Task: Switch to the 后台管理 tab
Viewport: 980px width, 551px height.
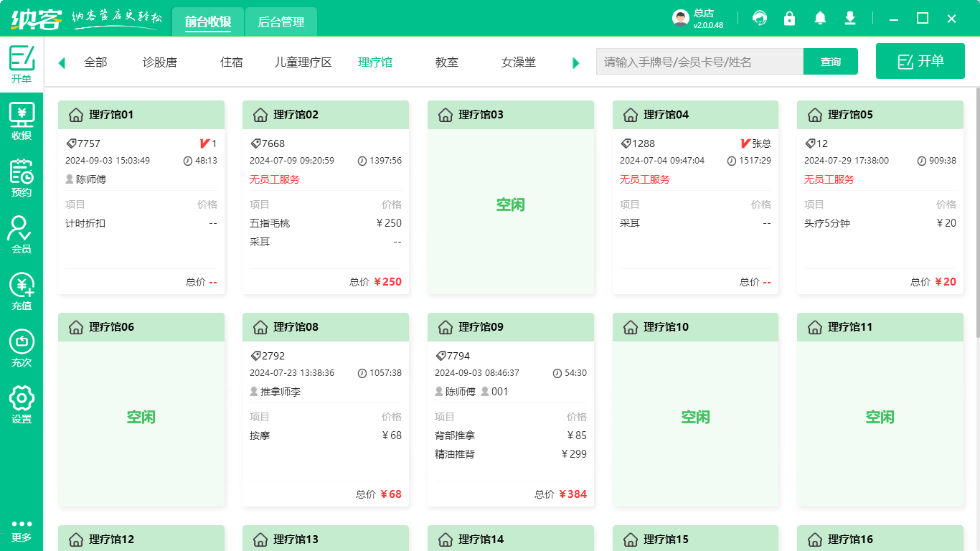Action: (x=281, y=22)
